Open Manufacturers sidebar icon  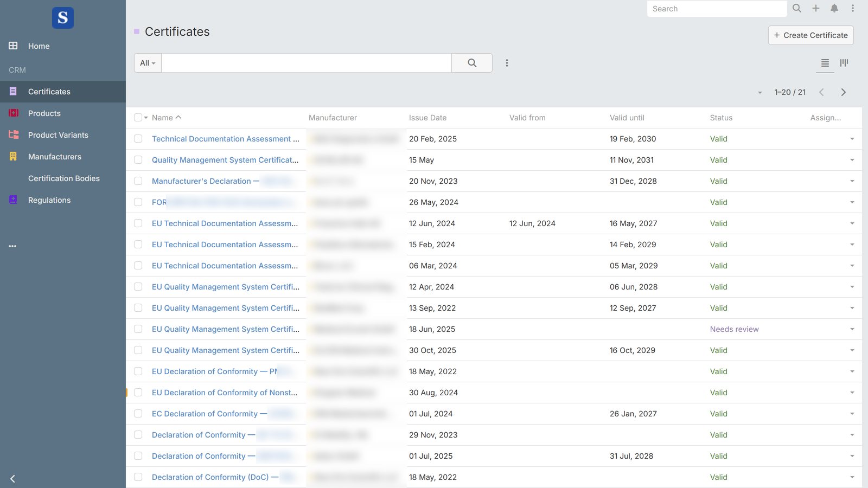pos(13,157)
